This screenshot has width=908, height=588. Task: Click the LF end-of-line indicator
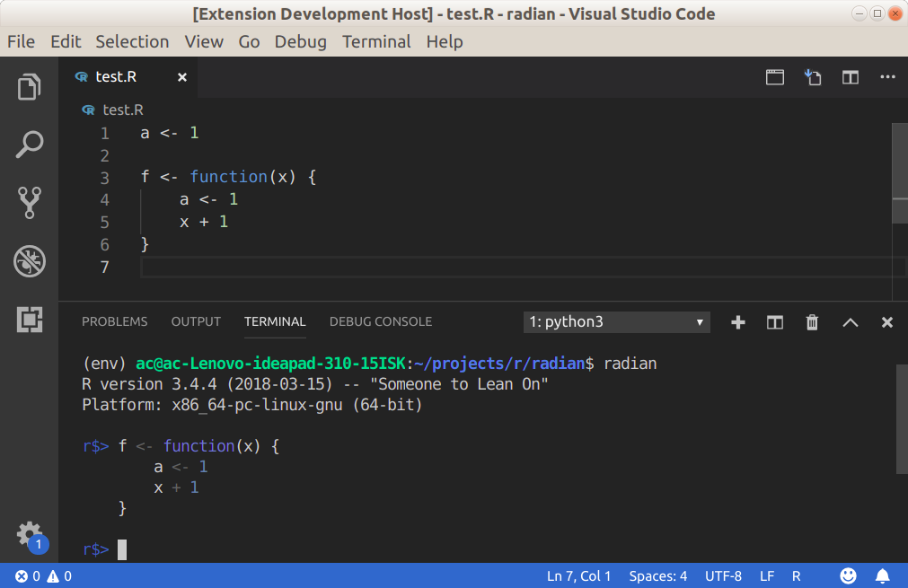767,575
